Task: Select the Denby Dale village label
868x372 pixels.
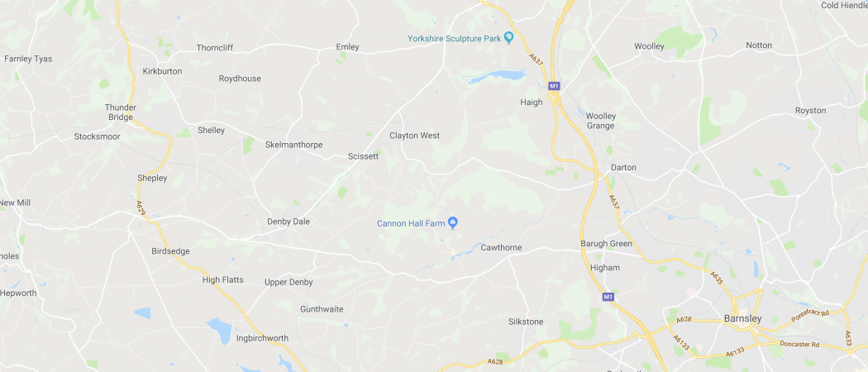Action: pos(289,222)
